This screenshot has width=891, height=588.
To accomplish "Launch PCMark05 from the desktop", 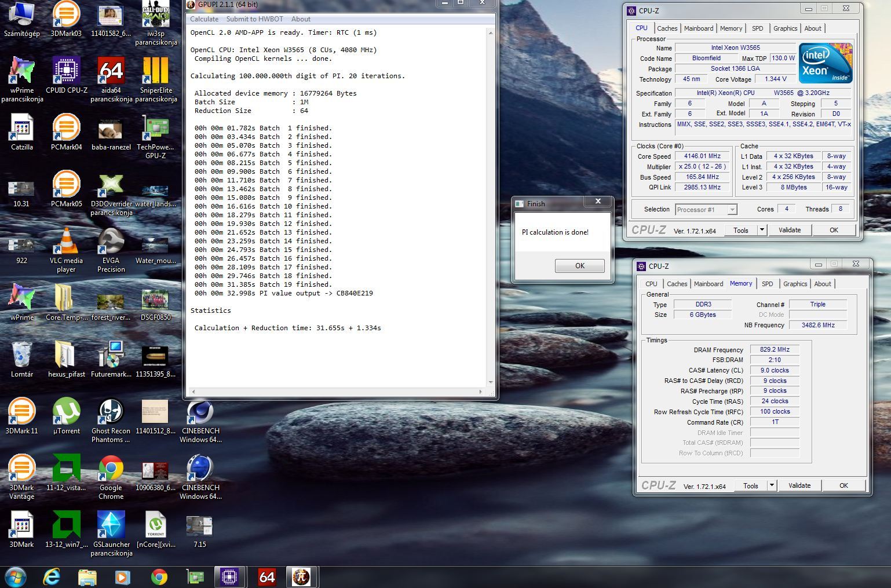I will (x=66, y=189).
